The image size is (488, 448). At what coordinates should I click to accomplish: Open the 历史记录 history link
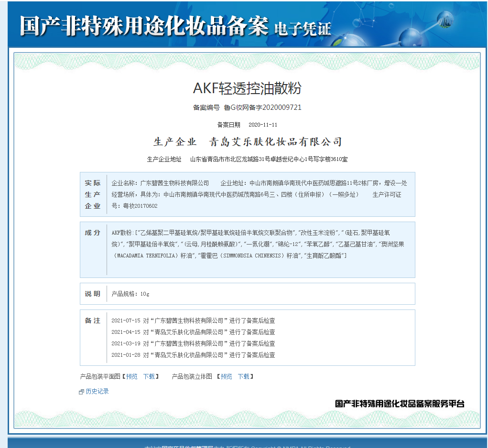tap(98, 392)
